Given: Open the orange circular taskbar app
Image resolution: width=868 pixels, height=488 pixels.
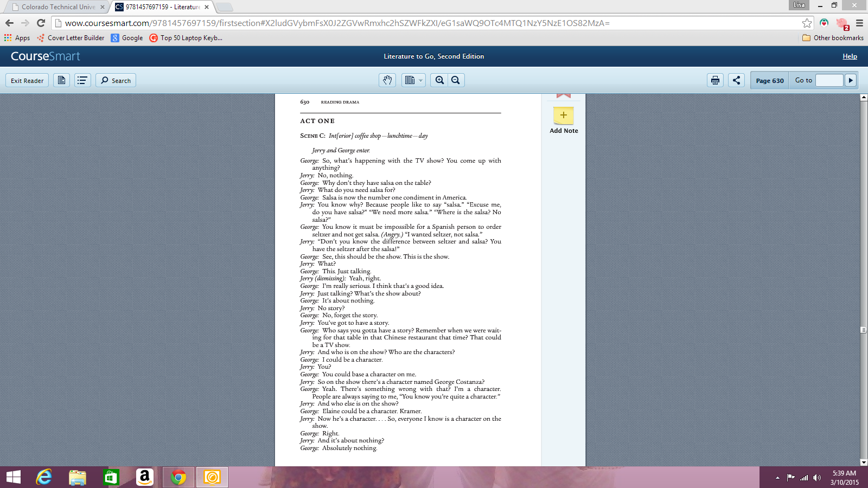Looking at the screenshot, I should 212,477.
